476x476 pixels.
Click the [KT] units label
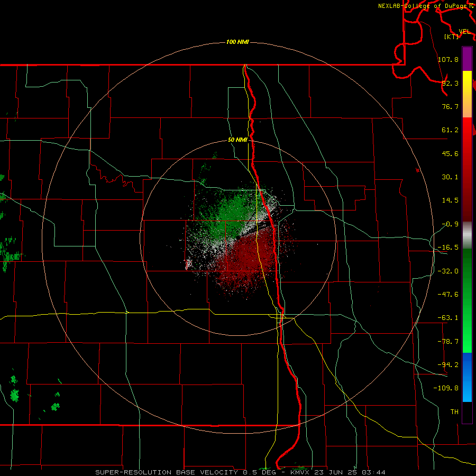coord(451,36)
